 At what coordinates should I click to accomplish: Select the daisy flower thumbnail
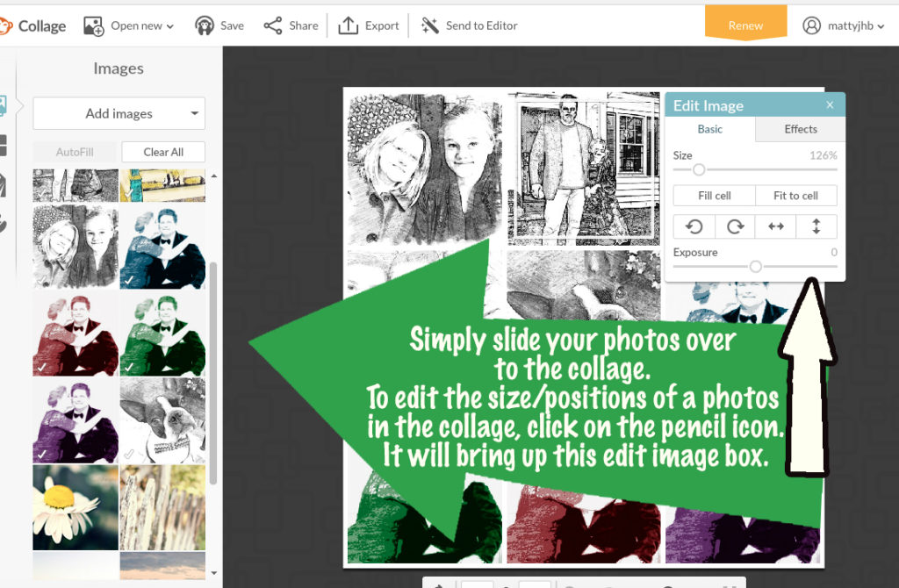coord(76,508)
